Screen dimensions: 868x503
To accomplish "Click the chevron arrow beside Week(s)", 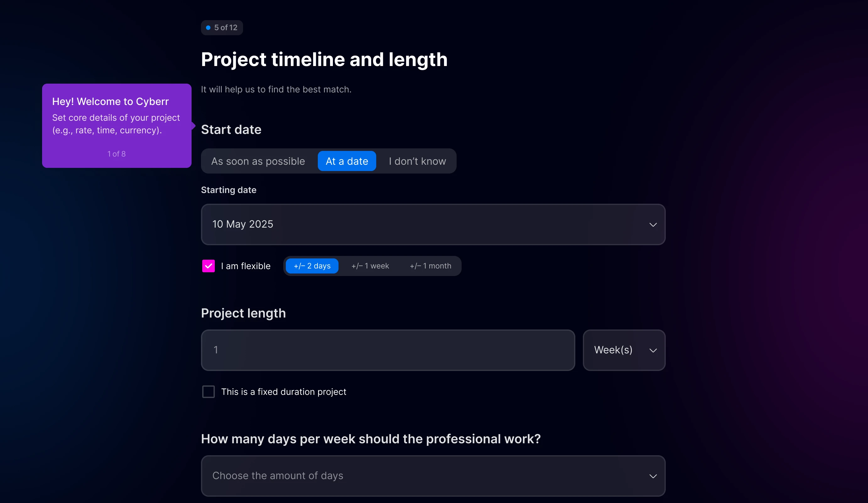I will point(653,351).
